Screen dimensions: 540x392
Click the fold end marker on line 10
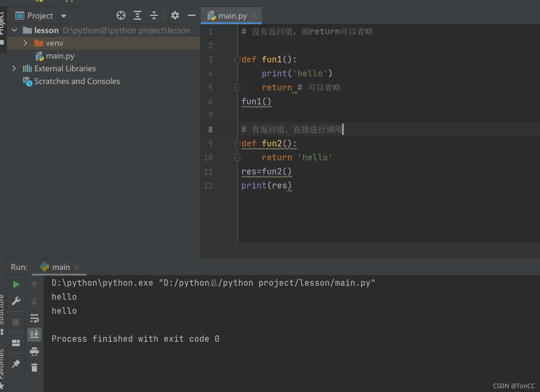click(x=237, y=157)
